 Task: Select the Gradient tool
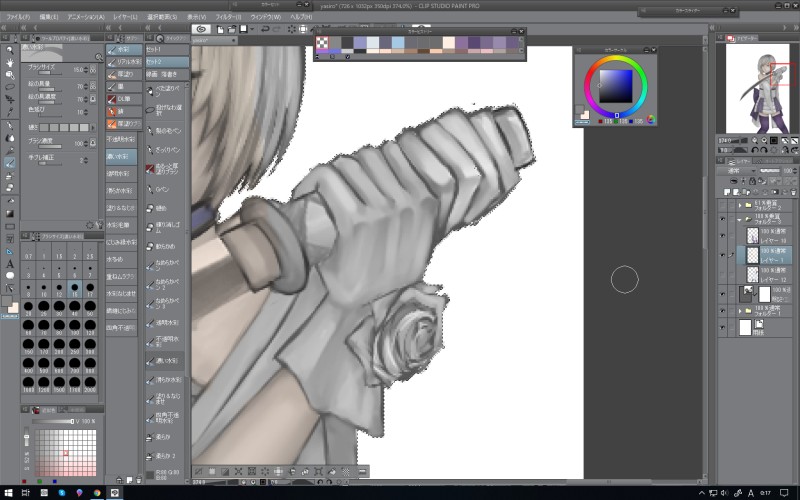click(x=10, y=214)
